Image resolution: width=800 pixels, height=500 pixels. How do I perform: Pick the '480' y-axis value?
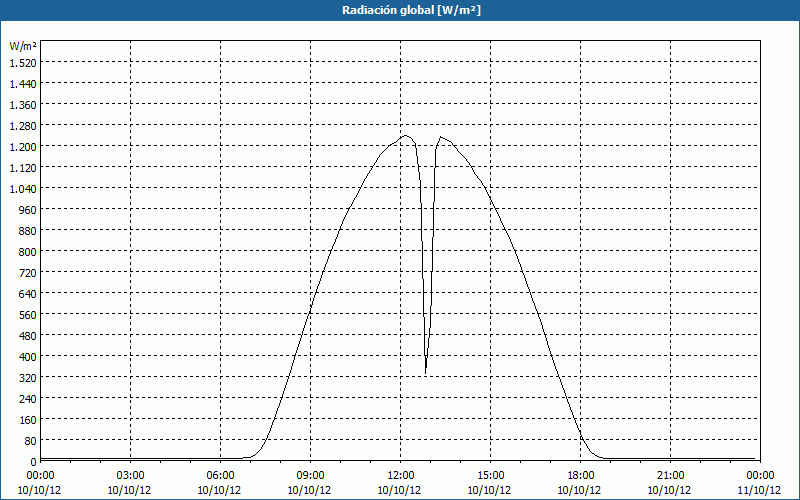point(29,335)
